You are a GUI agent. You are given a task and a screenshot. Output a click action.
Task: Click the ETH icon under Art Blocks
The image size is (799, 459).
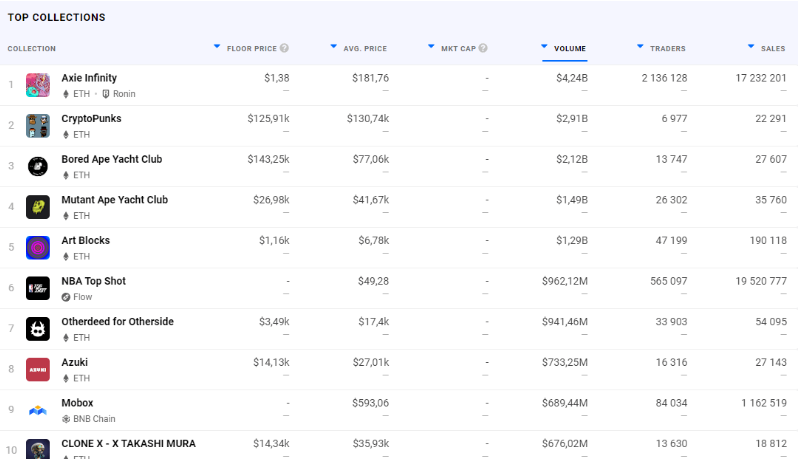[66, 256]
